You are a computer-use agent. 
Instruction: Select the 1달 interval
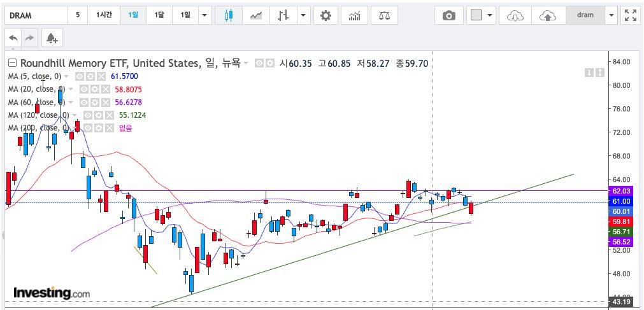[159, 16]
